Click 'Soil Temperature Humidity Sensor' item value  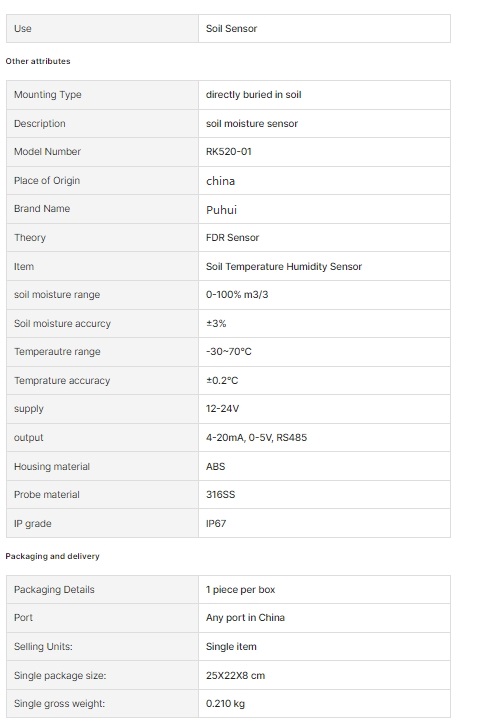pos(284,267)
